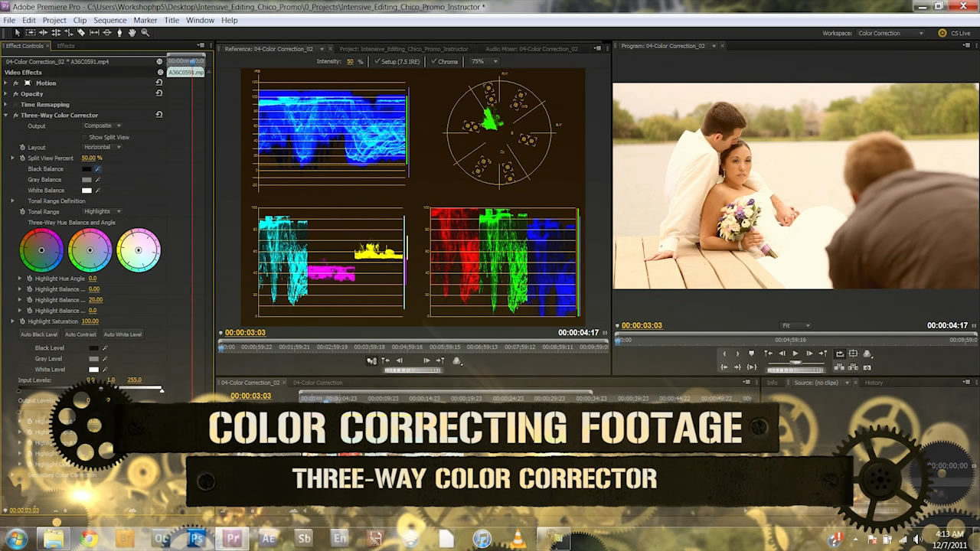980x551 pixels.
Task: Collapse Three-Way Color Corrector properties
Action: click(x=6, y=115)
